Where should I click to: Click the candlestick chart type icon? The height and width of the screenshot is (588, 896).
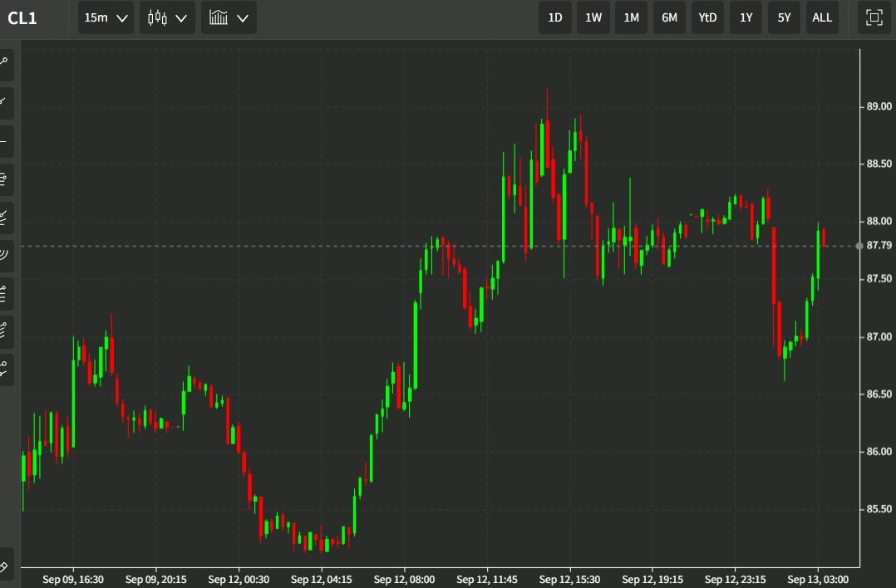coord(159,17)
